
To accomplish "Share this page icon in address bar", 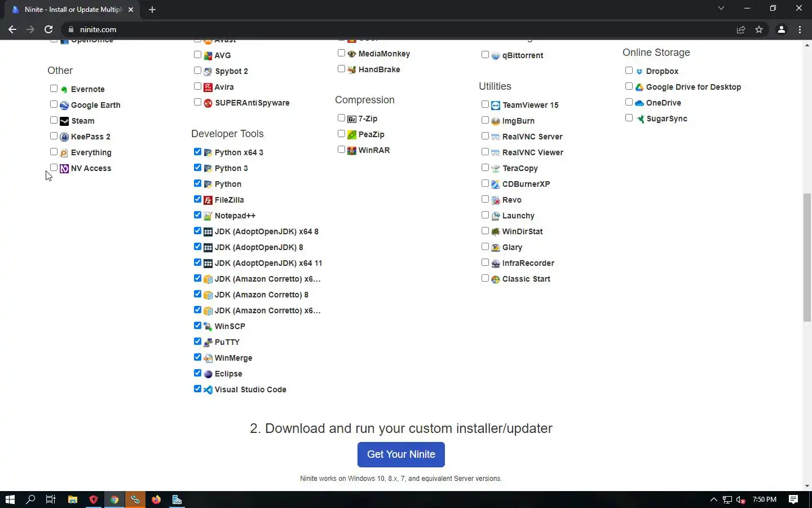I will pos(741,29).
